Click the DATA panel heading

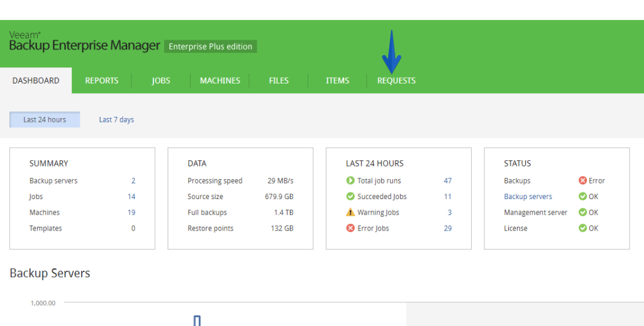197,163
